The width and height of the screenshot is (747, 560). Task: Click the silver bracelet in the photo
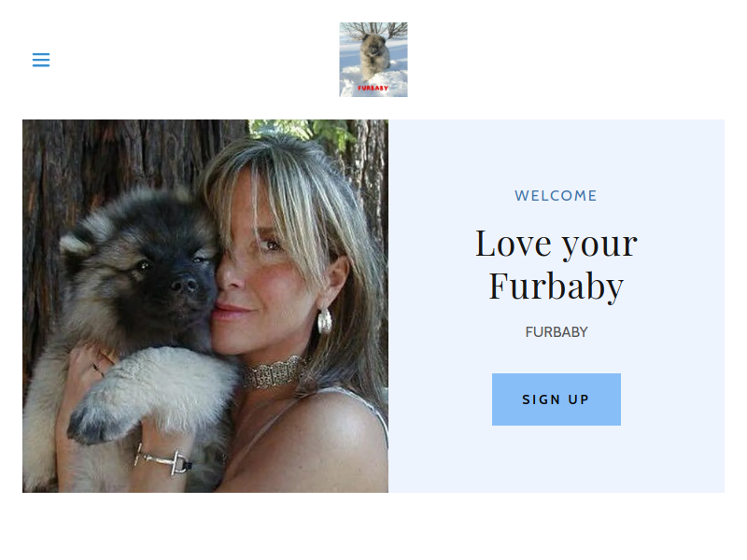click(x=163, y=460)
